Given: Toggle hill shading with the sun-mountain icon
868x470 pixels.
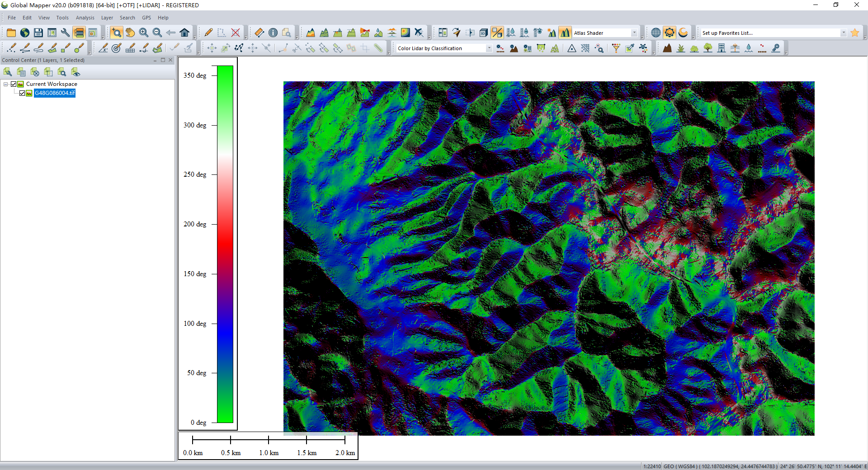Looking at the screenshot, I should [552, 33].
